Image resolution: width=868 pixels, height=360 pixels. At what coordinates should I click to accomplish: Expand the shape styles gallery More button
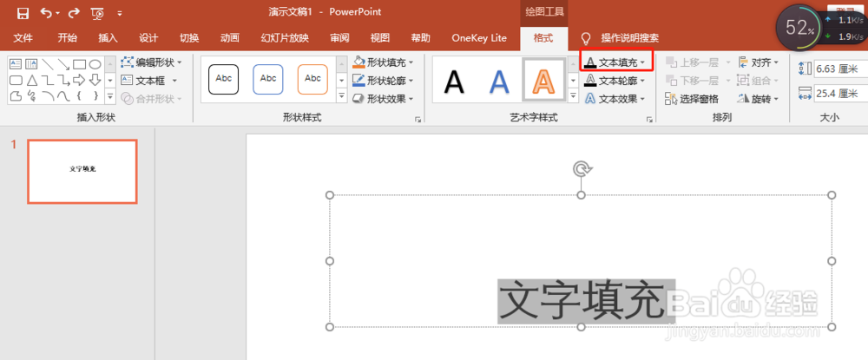point(342,96)
